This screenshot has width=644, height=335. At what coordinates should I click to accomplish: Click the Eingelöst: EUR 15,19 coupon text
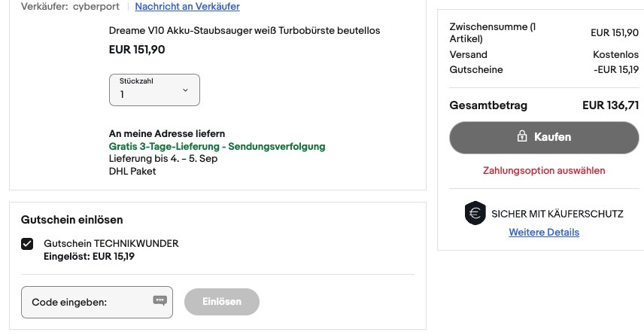pyautogui.click(x=89, y=256)
